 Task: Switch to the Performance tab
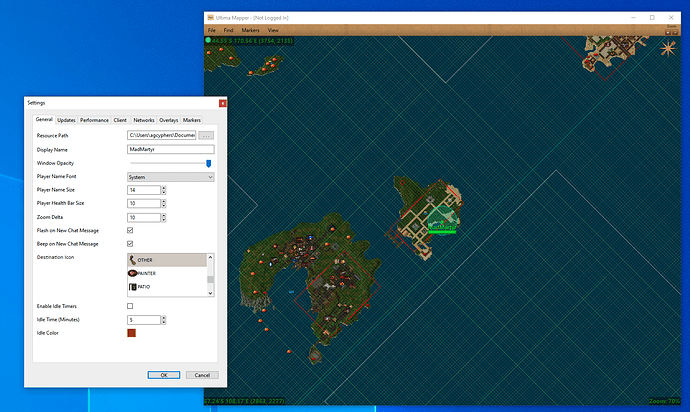coord(94,120)
